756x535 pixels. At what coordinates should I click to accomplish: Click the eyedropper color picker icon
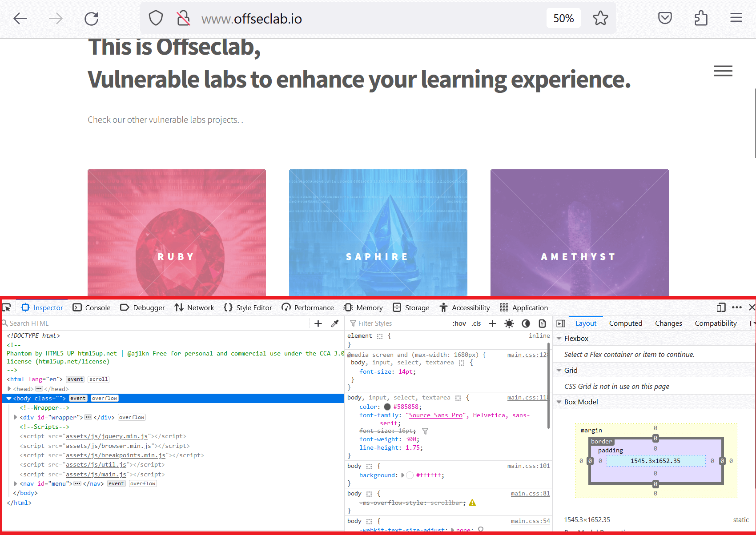pyautogui.click(x=335, y=323)
